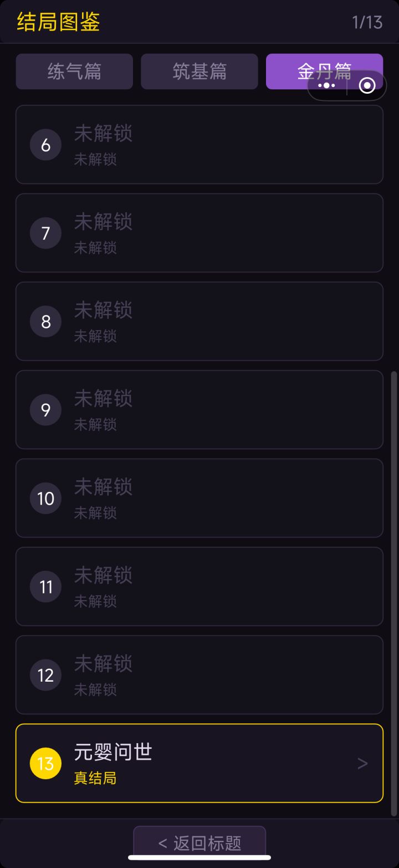Viewport: 399px width, 868px height.
Task: Tap the 真结局 label under 元婴问世
Action: point(95,778)
